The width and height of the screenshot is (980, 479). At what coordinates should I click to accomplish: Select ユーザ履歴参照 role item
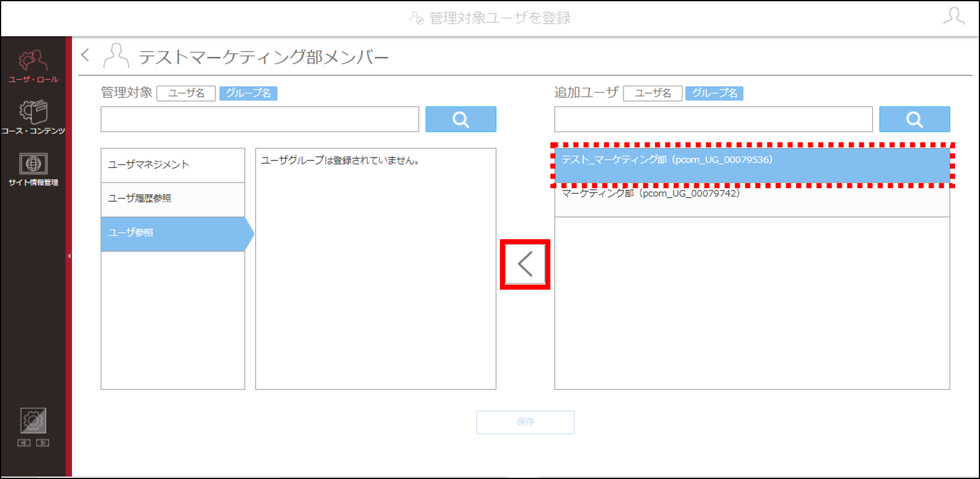point(173,199)
